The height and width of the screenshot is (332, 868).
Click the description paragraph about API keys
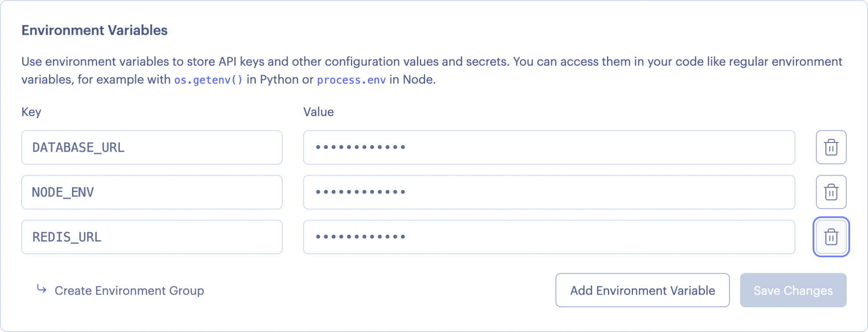(431, 62)
